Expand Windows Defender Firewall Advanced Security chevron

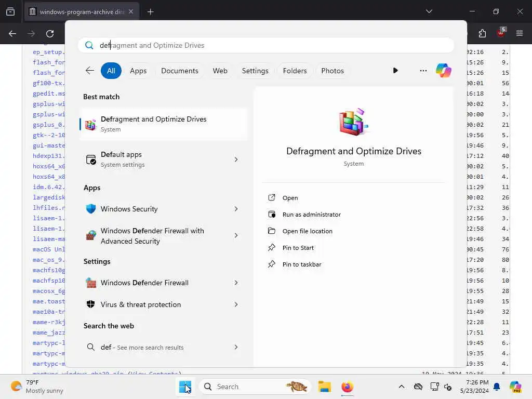coord(236,235)
